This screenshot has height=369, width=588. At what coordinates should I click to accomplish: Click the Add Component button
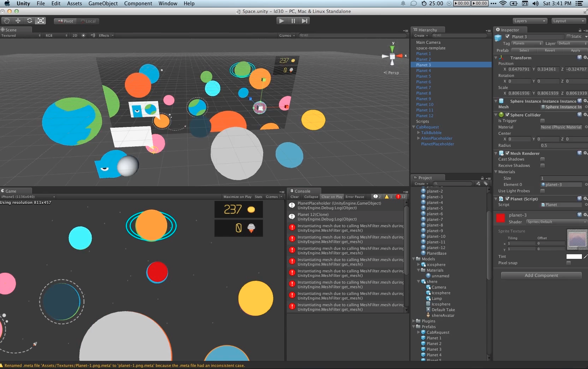[541, 276]
